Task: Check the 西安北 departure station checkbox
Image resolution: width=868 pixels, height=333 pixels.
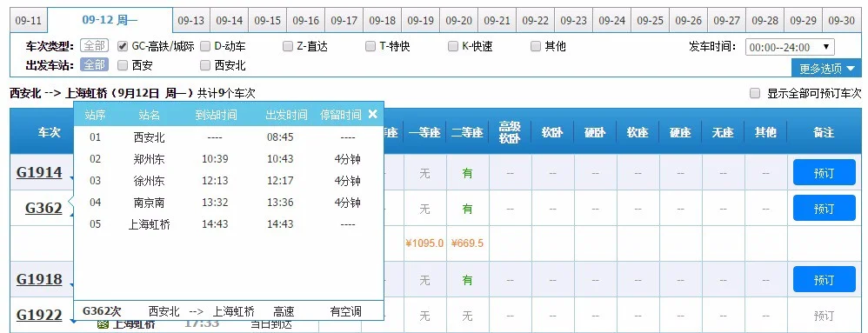Action: [x=204, y=65]
